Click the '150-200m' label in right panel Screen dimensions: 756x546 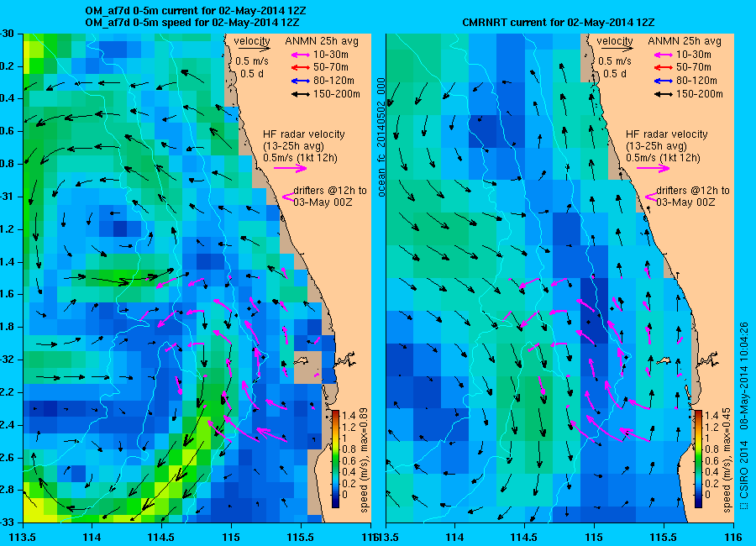coord(700,94)
